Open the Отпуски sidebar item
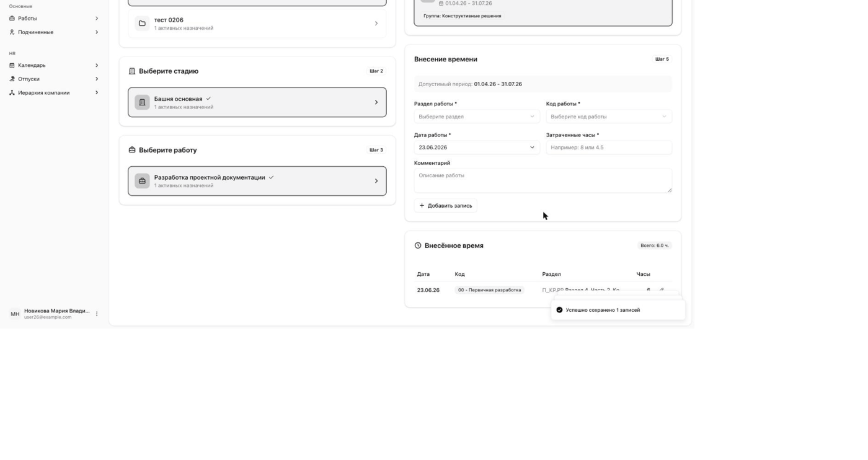 53,79
